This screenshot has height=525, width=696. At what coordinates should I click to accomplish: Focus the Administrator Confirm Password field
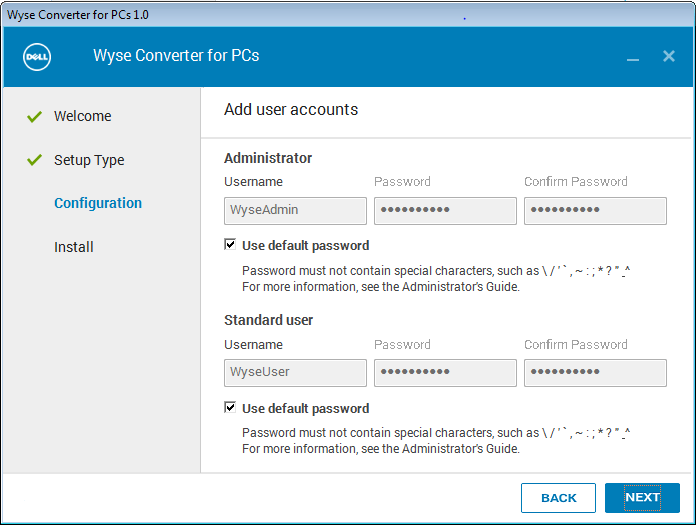[x=595, y=210]
